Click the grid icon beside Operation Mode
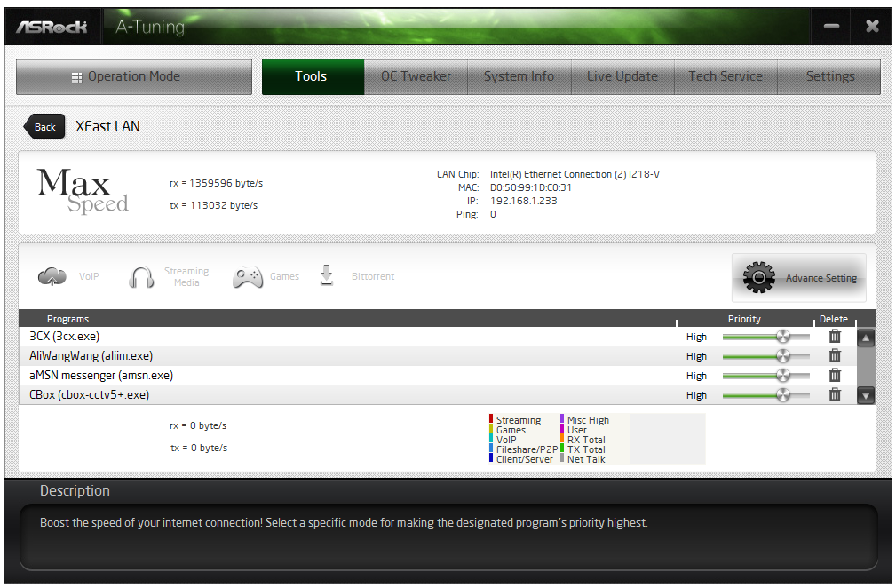 tap(76, 77)
